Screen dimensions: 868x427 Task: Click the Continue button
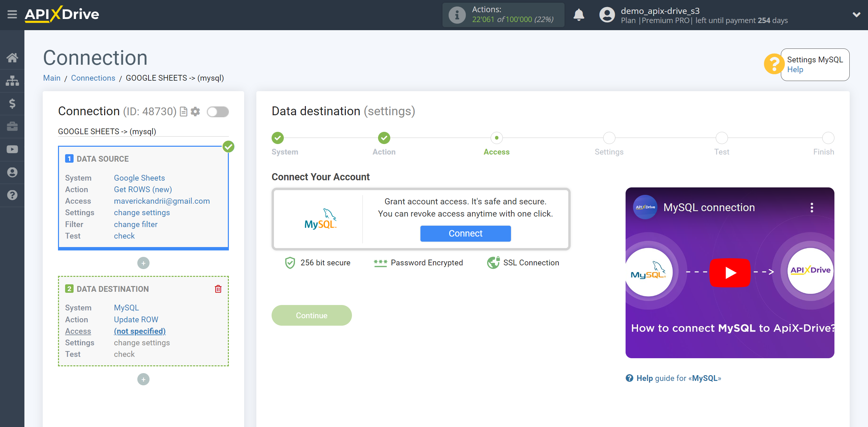click(x=312, y=315)
